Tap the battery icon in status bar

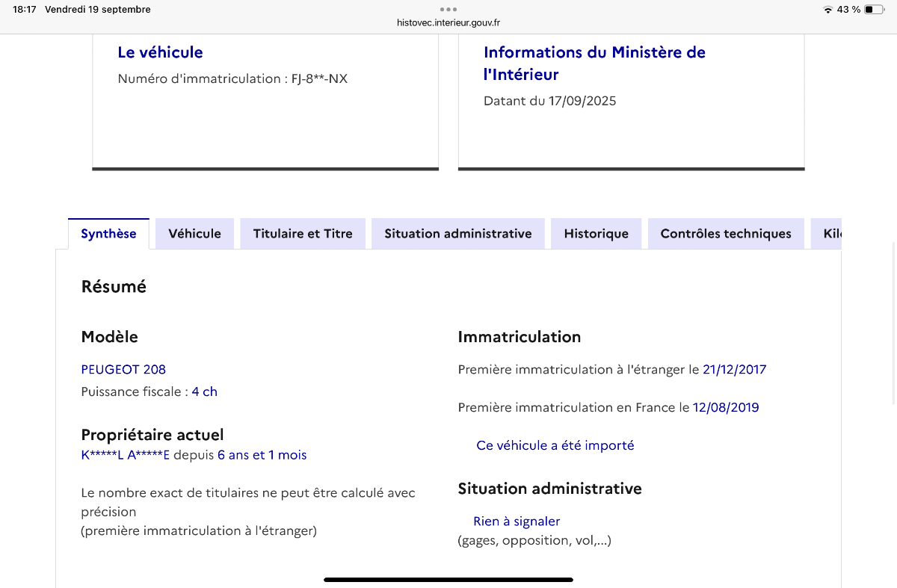coord(875,10)
